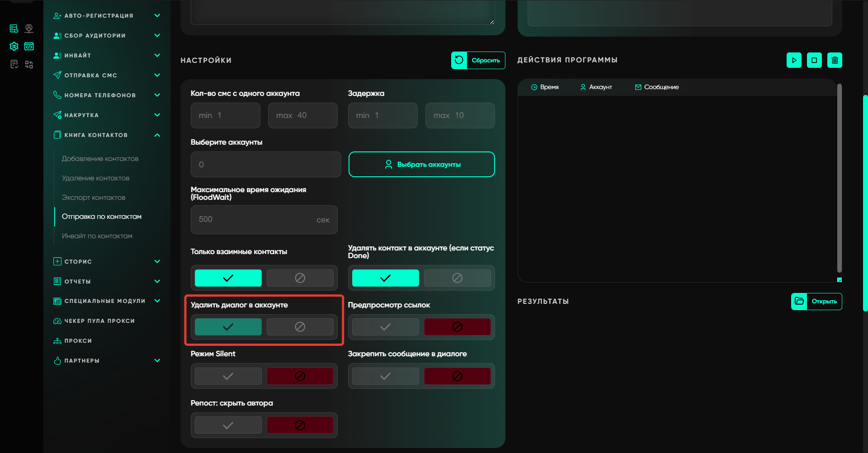
Task: Click the play icon to start program actions
Action: click(794, 60)
